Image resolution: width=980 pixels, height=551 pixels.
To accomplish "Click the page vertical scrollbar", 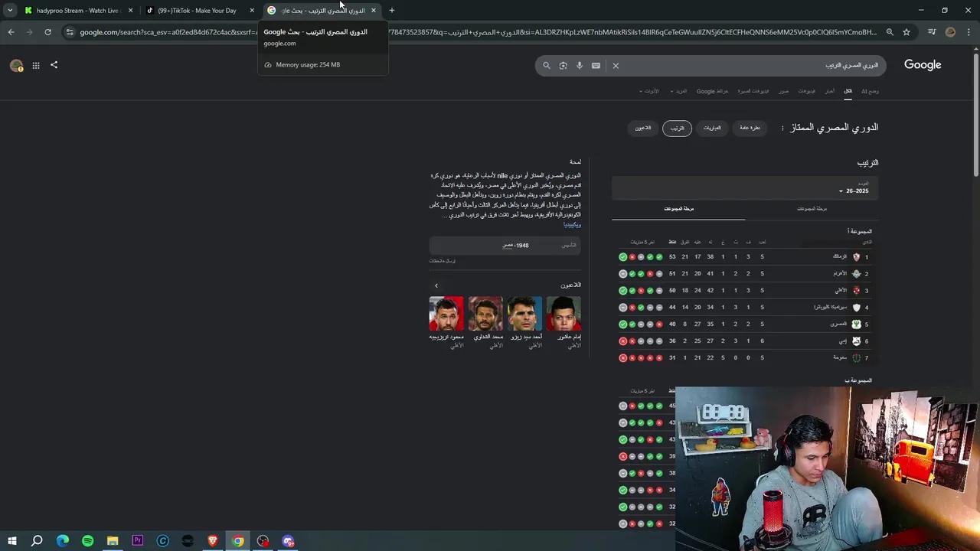I will tap(975, 115).
